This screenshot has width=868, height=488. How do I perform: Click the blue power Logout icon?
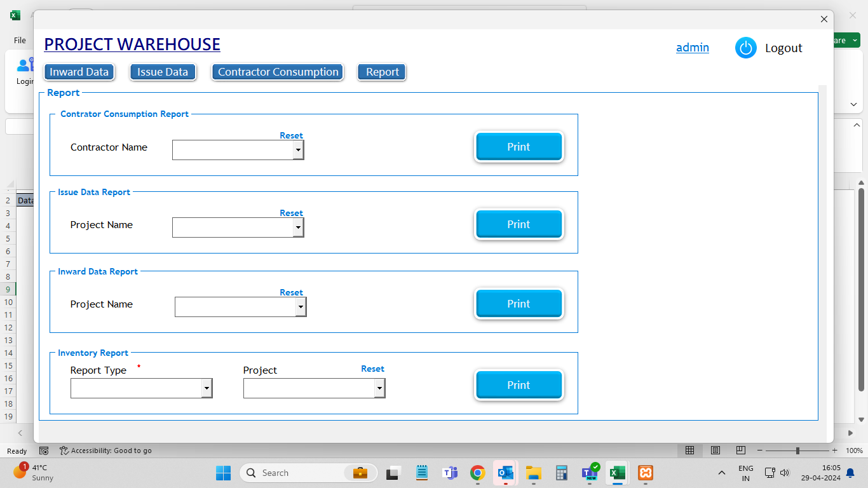pos(745,48)
